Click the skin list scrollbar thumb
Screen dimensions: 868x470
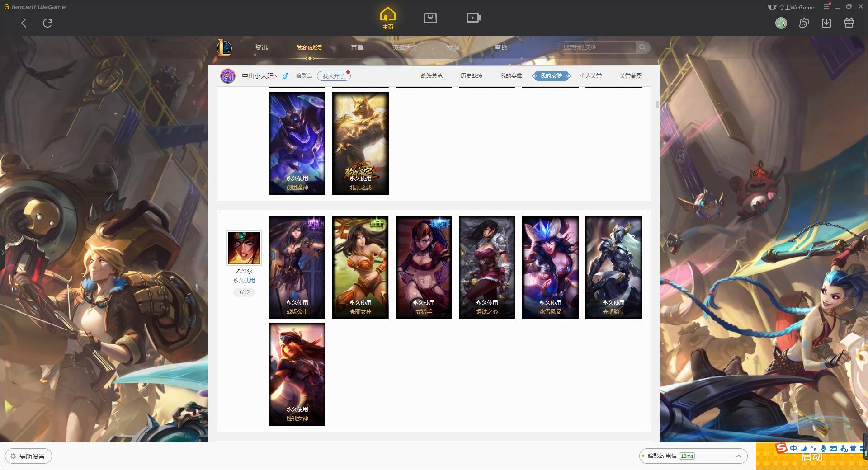pos(658,105)
